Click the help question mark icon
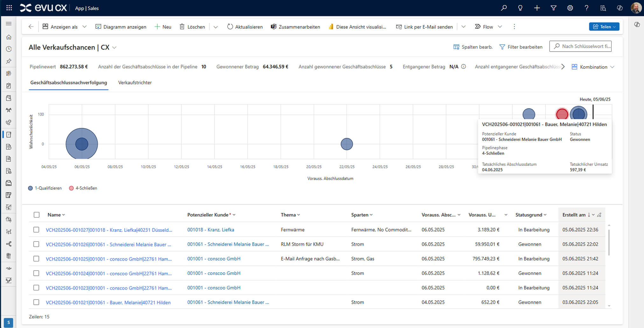The image size is (644, 328). click(586, 8)
